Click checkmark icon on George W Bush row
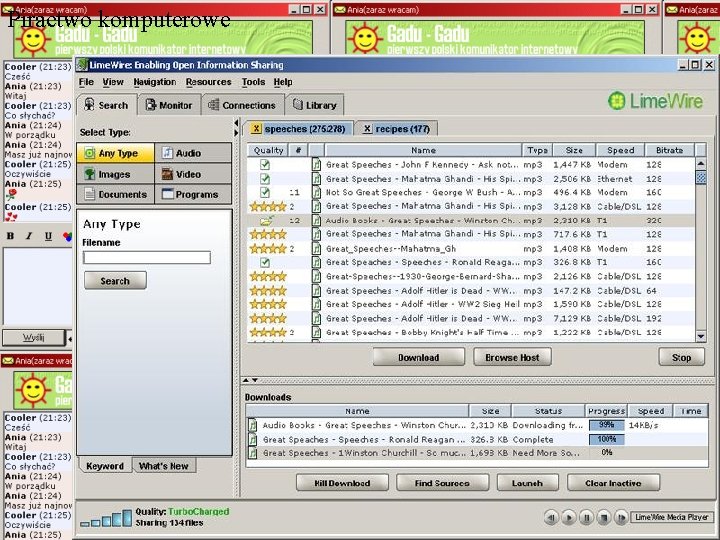Viewport: 720px width, 540px height. [x=265, y=192]
